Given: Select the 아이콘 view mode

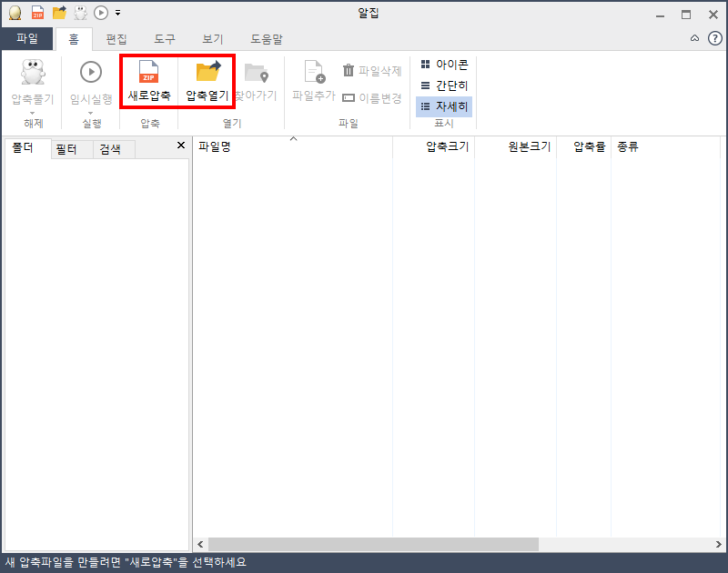Looking at the screenshot, I should pos(444,65).
